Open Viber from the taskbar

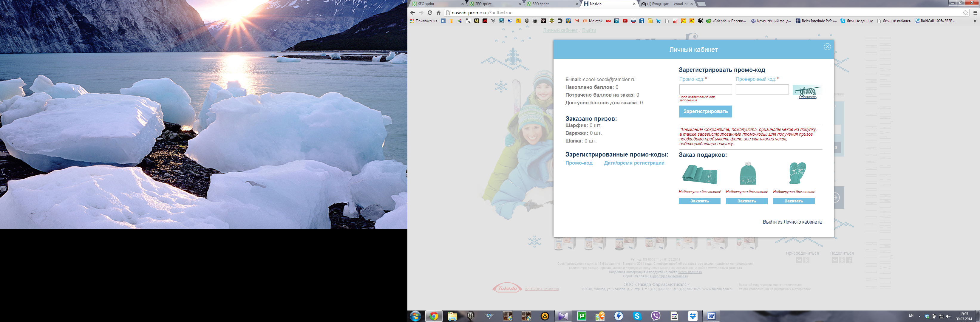(656, 316)
